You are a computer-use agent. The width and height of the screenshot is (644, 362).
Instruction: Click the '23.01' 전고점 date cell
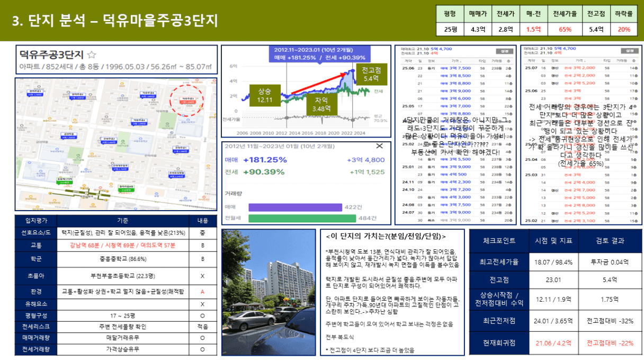pyautogui.click(x=554, y=279)
